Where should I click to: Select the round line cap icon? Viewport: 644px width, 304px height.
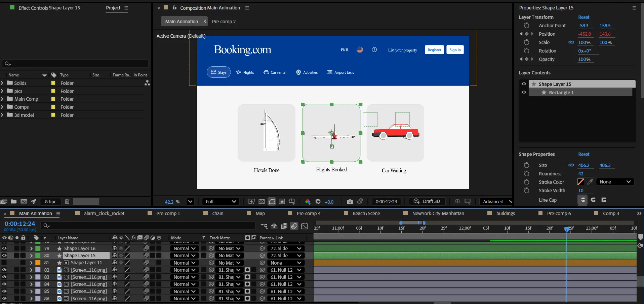593,200
